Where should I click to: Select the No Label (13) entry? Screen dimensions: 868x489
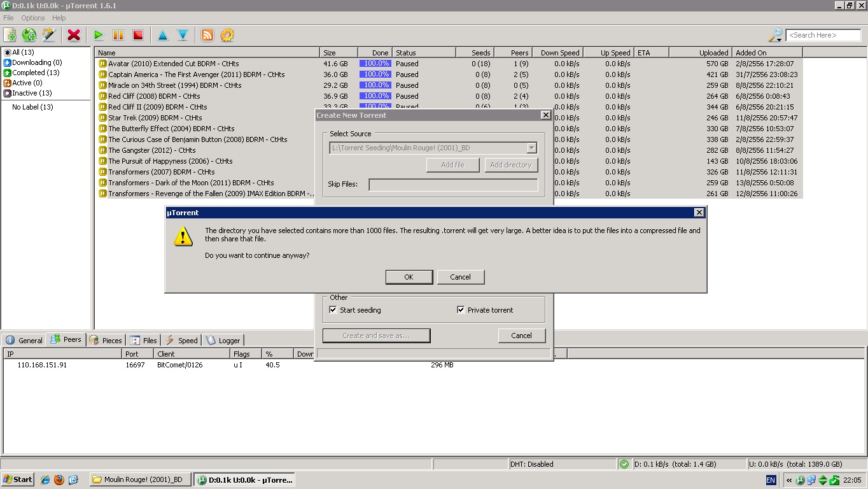coord(32,107)
